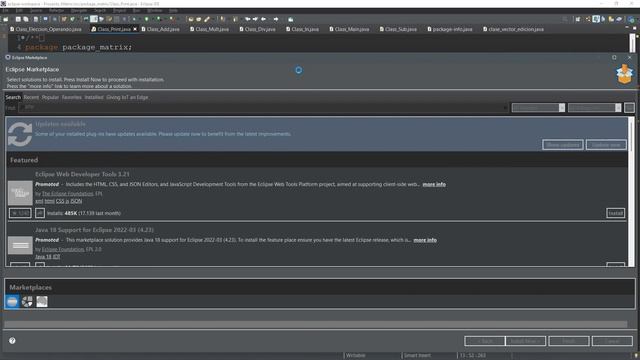Click the Open Perspective icon in toolbar
The height and width of the screenshot is (360, 640).
(578, 19)
